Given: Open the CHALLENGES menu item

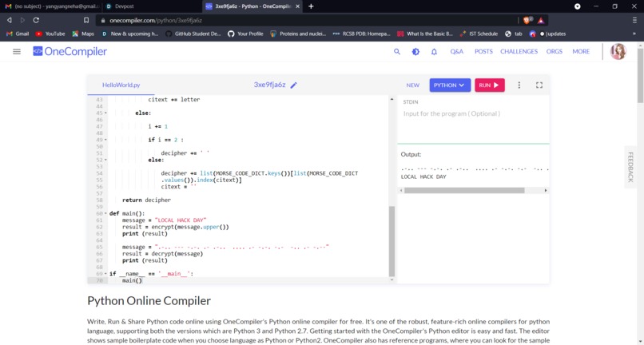Looking at the screenshot, I should coord(519,51).
